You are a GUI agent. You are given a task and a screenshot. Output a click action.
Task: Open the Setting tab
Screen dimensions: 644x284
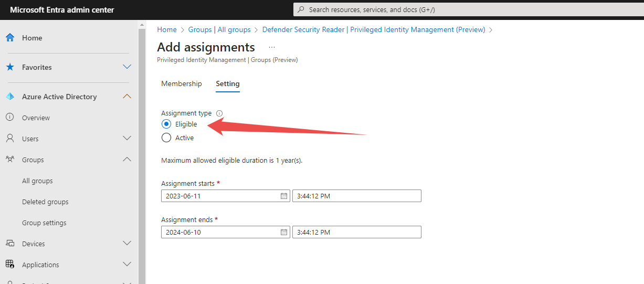point(228,83)
